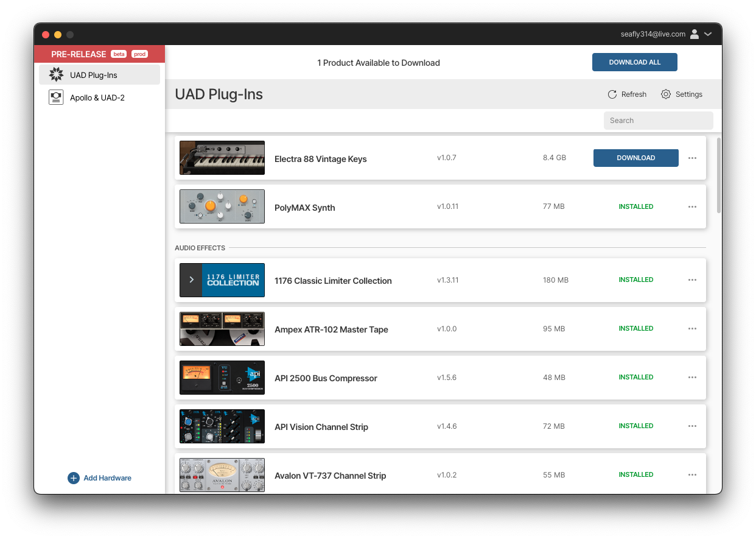Click version v1.3.11 for 1176 Collection

coord(447,280)
